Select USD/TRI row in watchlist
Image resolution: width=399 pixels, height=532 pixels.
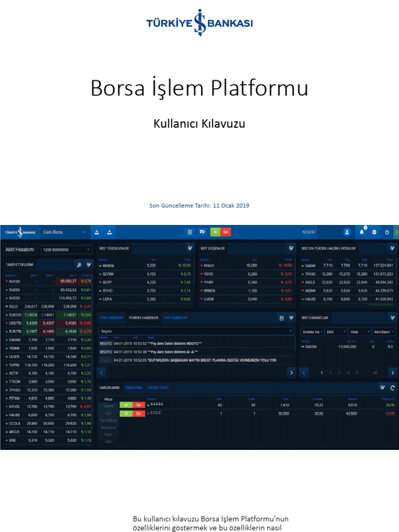click(x=48, y=323)
